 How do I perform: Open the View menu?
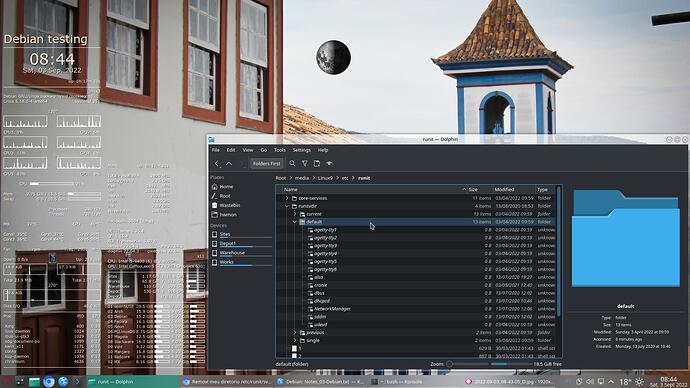pyautogui.click(x=248, y=150)
